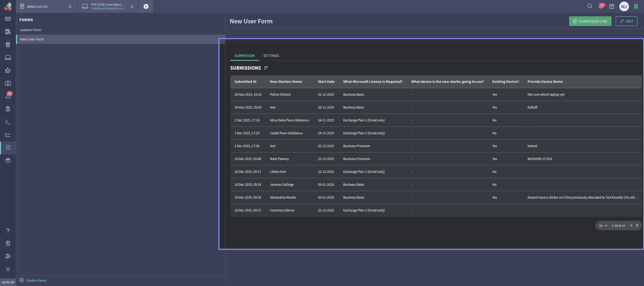Select the Libbie Hart submission row
Screen dimensions: 644x286
436,172
